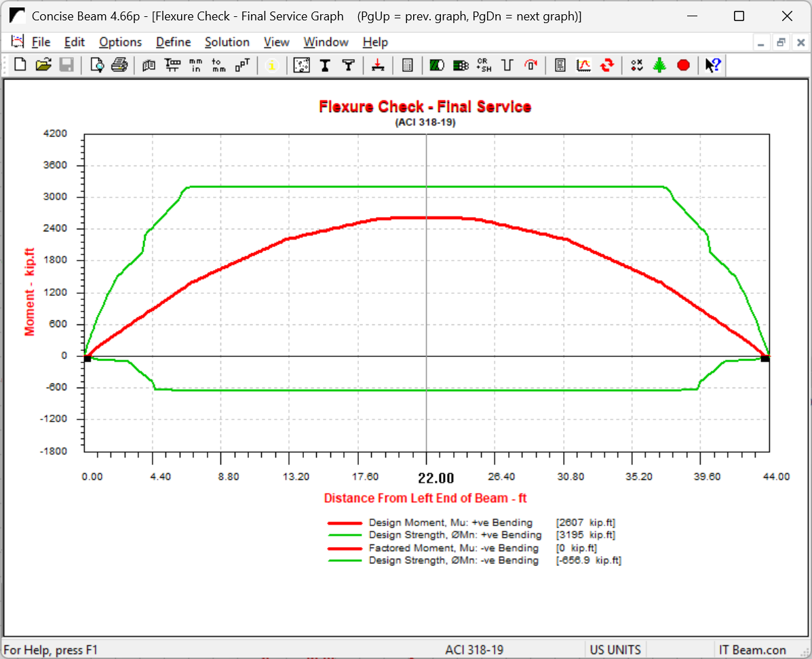812x659 pixels.
Task: Open the Define menu
Action: [173, 42]
